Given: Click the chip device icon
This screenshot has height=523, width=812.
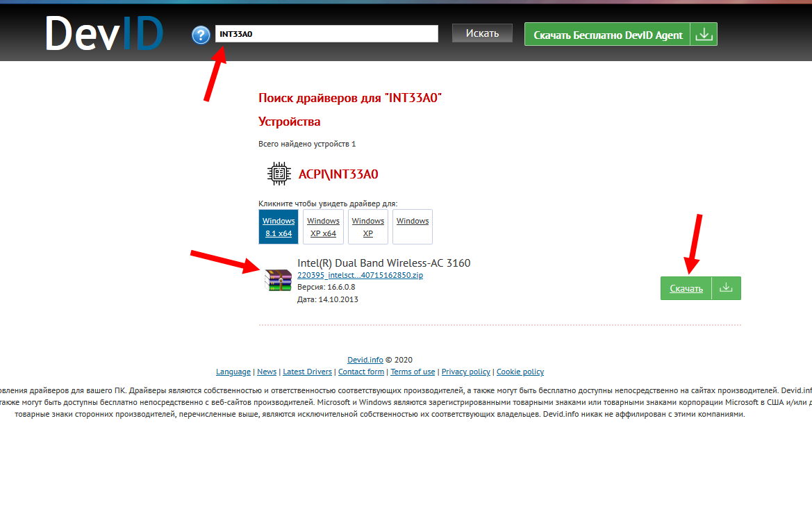Looking at the screenshot, I should tap(279, 174).
